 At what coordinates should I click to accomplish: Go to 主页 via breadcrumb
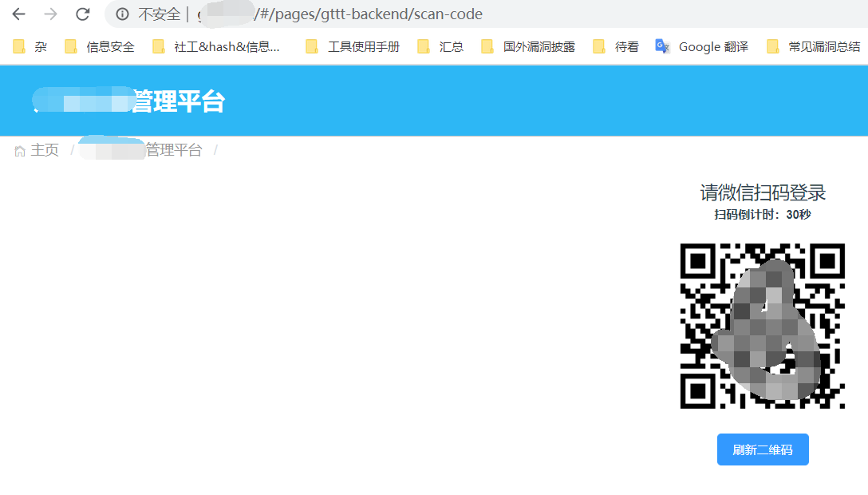pyautogui.click(x=45, y=150)
